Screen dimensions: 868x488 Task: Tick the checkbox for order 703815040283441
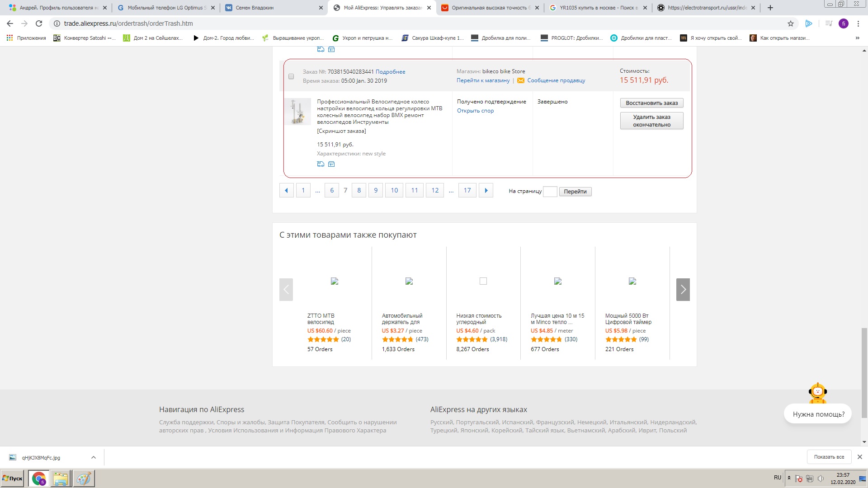click(x=291, y=76)
